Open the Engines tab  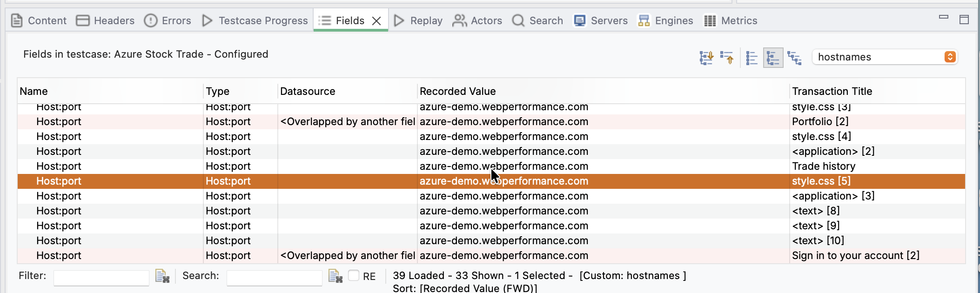click(665, 20)
